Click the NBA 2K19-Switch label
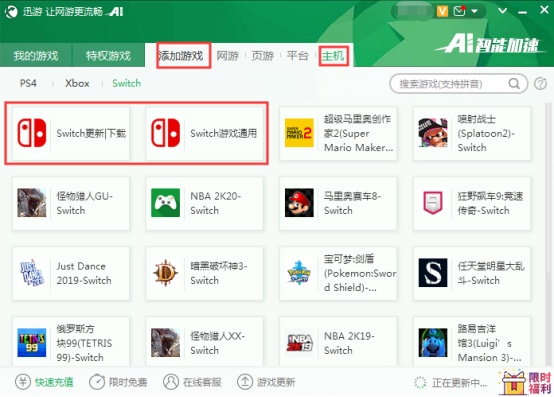The width and height of the screenshot is (554, 397). [349, 343]
